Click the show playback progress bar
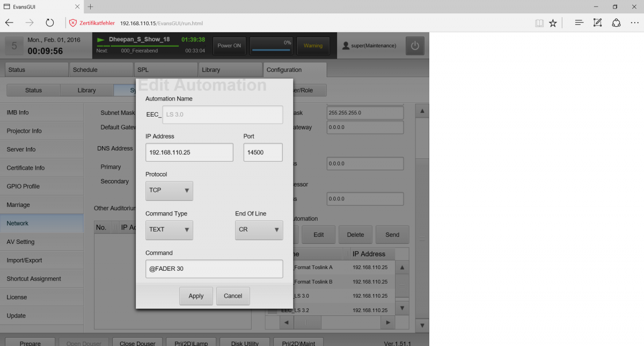The width and height of the screenshot is (644, 346). pos(137,46)
